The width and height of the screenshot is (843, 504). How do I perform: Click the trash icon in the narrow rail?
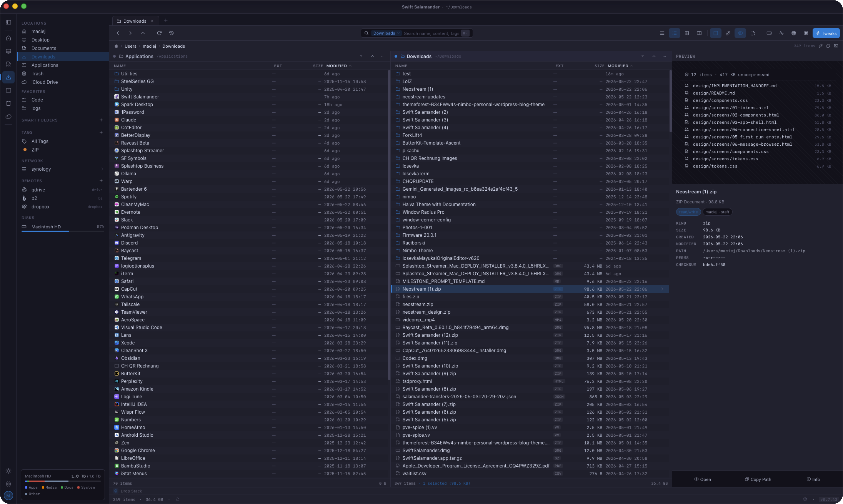tap(8, 103)
